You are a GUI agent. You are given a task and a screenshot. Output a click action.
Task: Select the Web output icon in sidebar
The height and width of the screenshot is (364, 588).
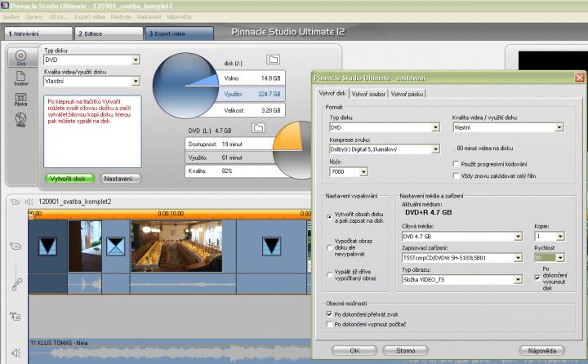21,120
